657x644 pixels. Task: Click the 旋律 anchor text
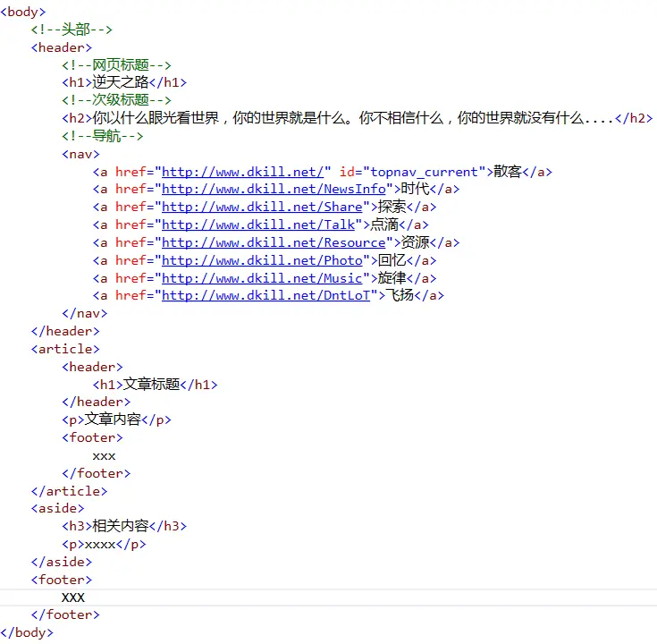click(x=392, y=277)
